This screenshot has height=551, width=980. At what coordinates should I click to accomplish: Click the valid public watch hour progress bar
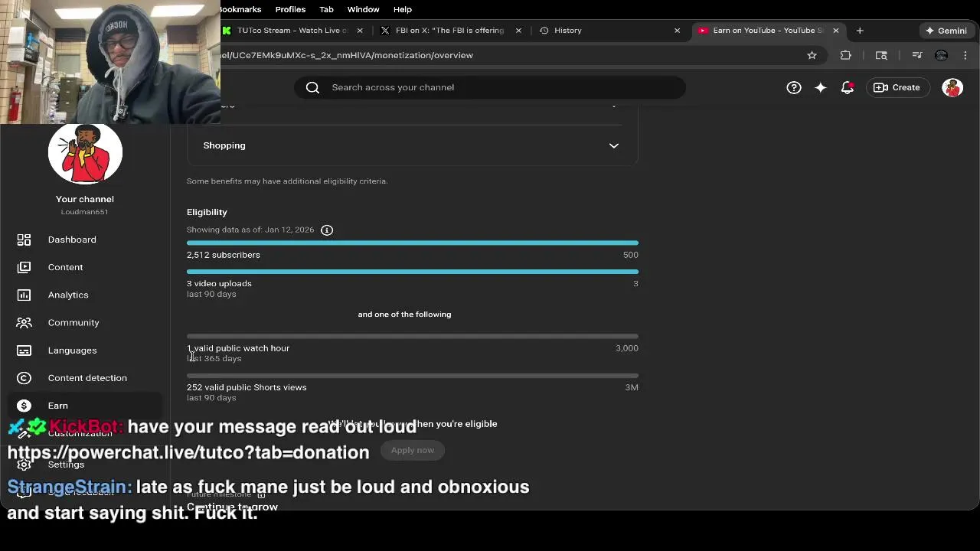(413, 336)
